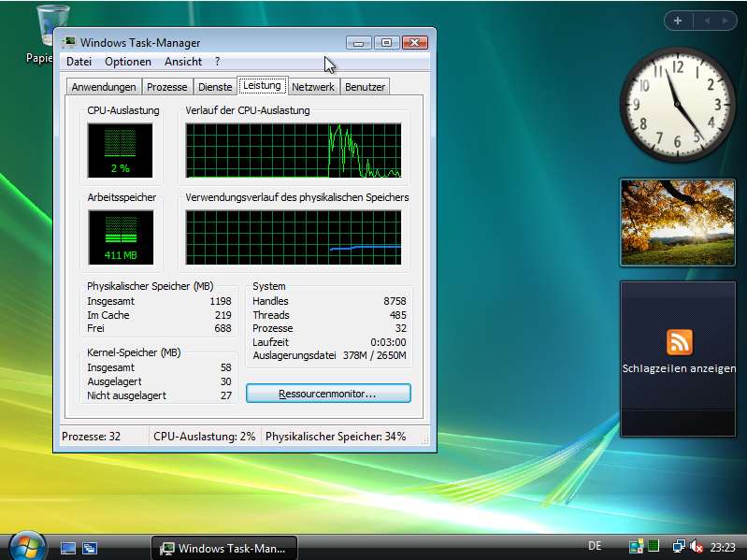Viewport: 747px width, 560px height.
Task: Maximize the Task-Manager window
Action: point(386,43)
